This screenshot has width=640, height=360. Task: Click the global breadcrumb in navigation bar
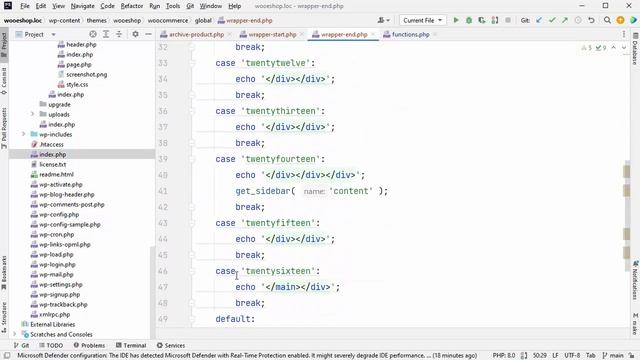203,20
